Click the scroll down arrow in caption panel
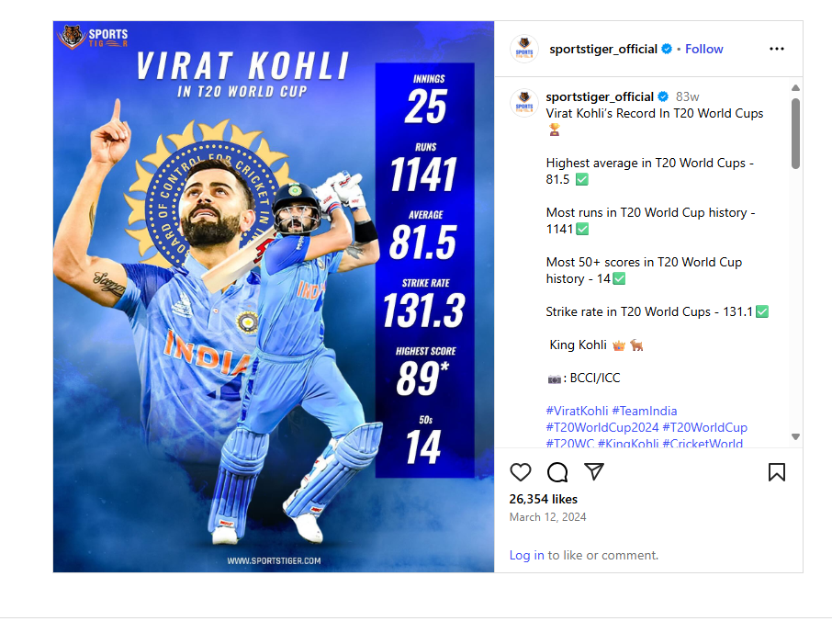 point(795,436)
